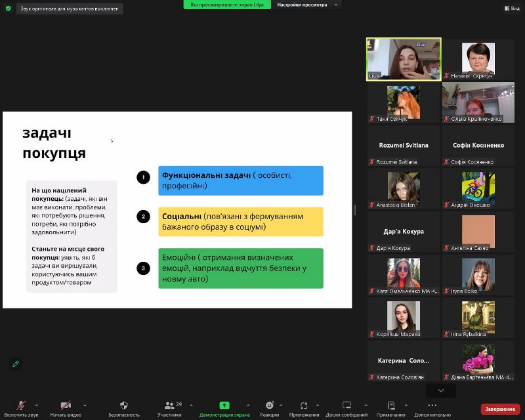The height and width of the screenshot is (420, 525).
Task: Click the red End (Завершение) button
Action: coord(500,409)
